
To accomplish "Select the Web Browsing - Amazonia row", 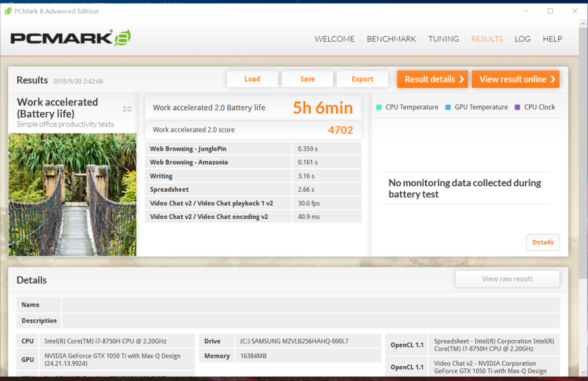I will 253,162.
